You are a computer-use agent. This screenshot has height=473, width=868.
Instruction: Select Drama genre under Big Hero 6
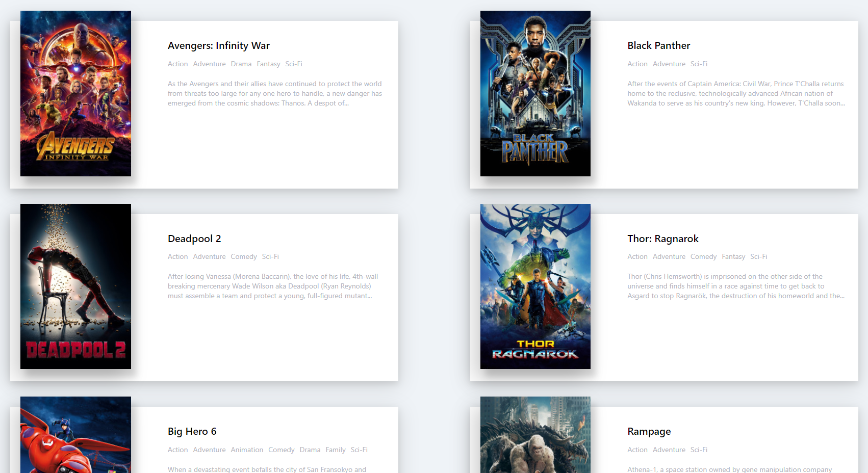pos(310,450)
